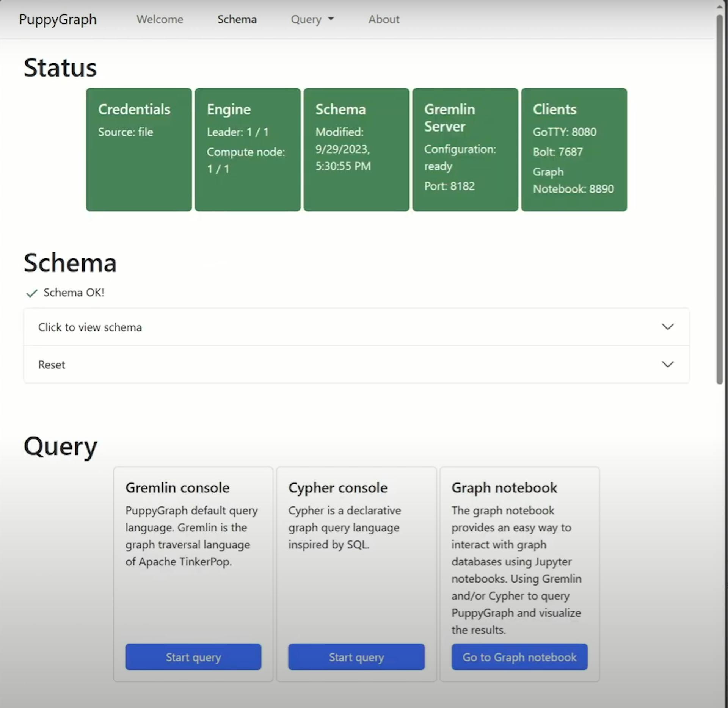The image size is (728, 708).
Task: Click the Gremlin console heading
Action: click(177, 488)
